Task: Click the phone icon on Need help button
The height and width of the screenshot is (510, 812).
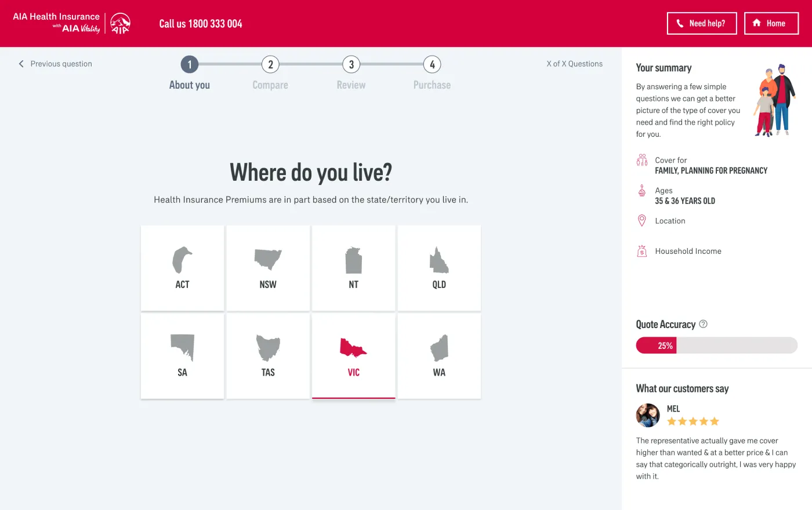Action: (x=679, y=23)
